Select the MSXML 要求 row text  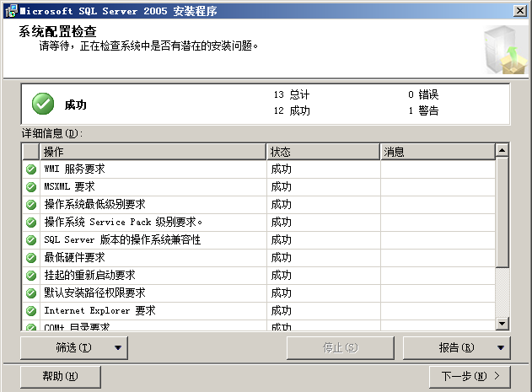tap(69, 186)
